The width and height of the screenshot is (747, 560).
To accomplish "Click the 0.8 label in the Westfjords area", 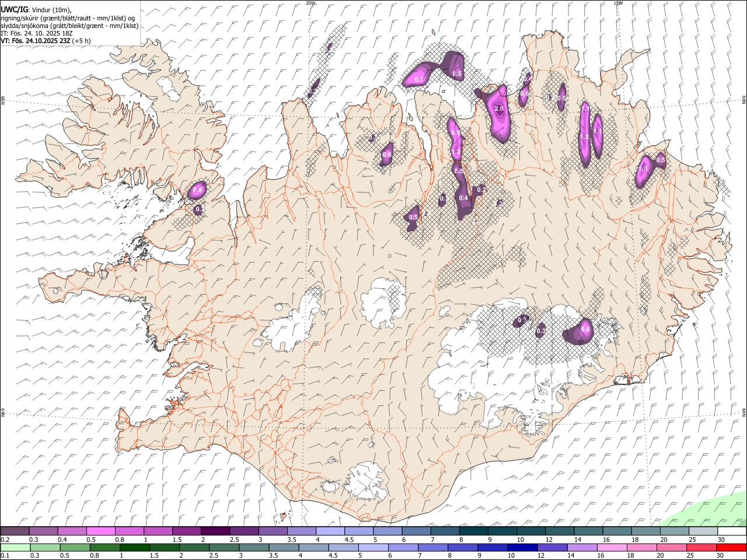I will [197, 190].
